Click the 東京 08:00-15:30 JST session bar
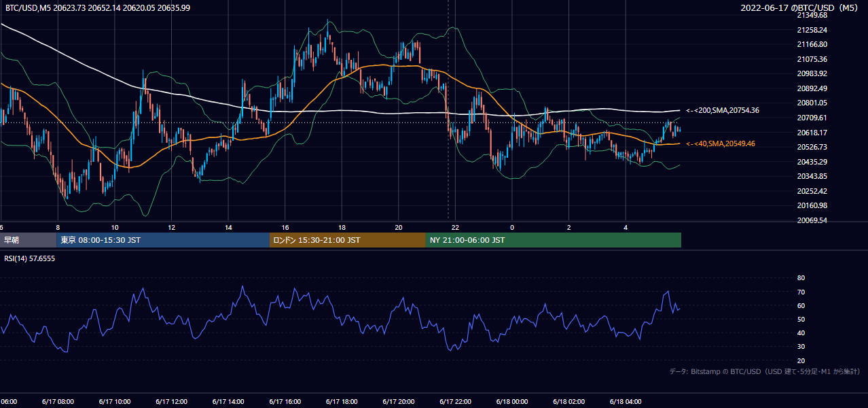This screenshot has width=868, height=408. [163, 240]
